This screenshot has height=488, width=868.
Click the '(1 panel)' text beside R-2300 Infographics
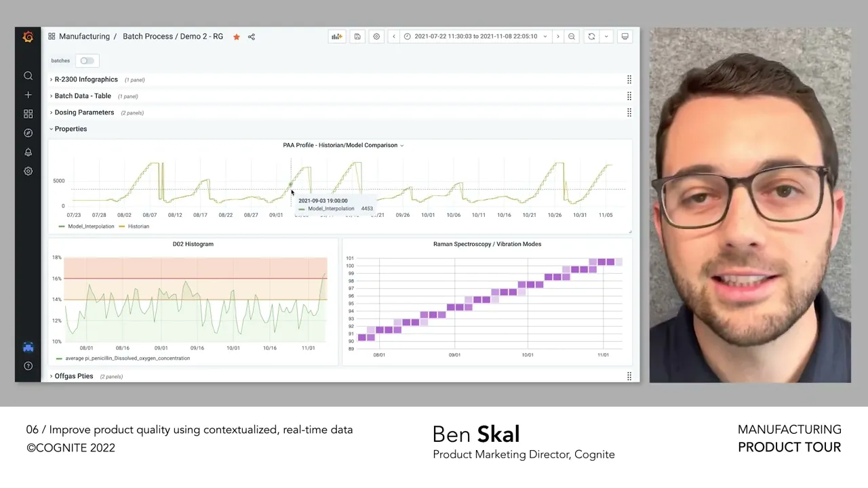[134, 80]
